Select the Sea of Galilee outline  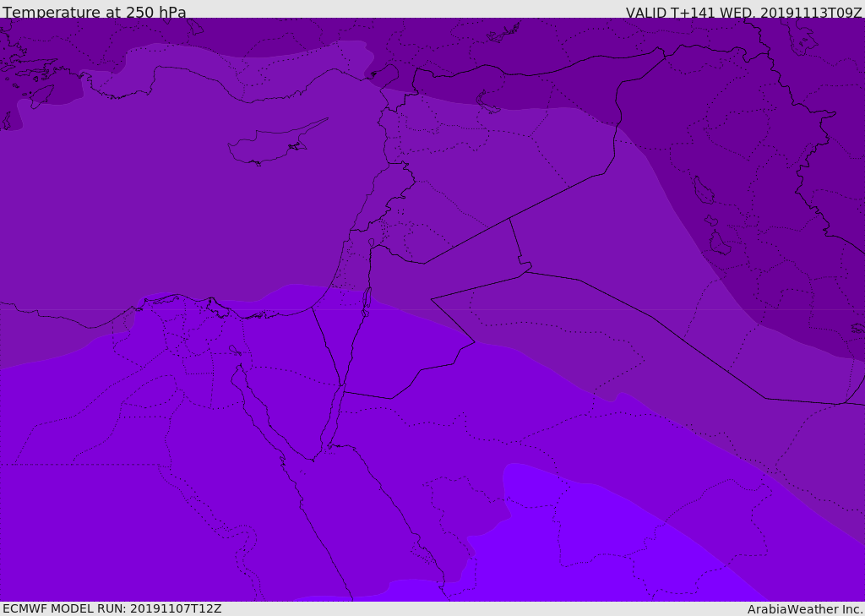(372, 243)
